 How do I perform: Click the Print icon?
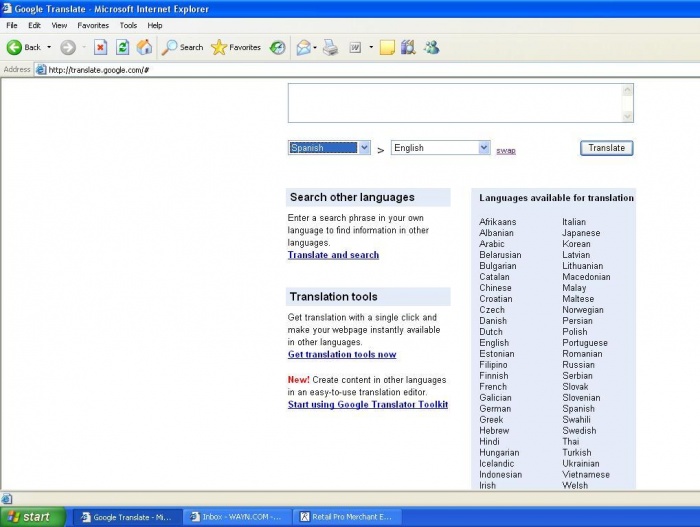coord(330,47)
